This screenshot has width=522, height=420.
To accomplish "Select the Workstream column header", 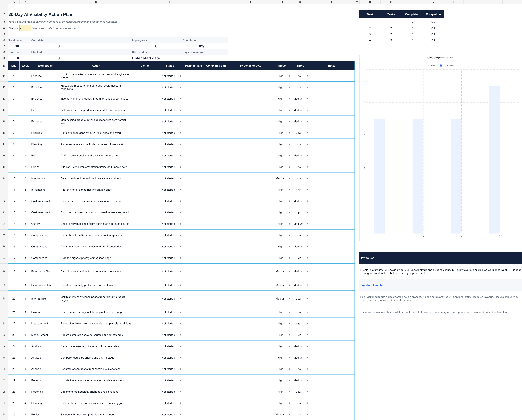I will 46,66.
